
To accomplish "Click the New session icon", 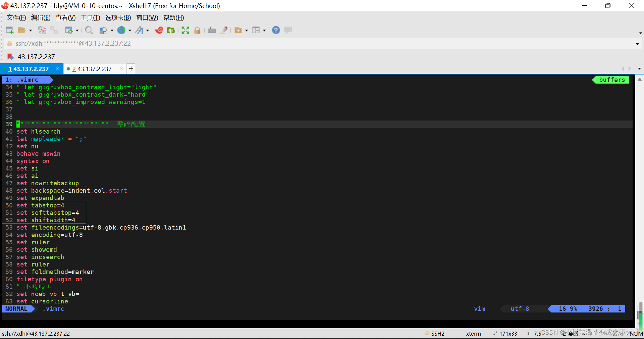I will pyautogui.click(x=10, y=30).
